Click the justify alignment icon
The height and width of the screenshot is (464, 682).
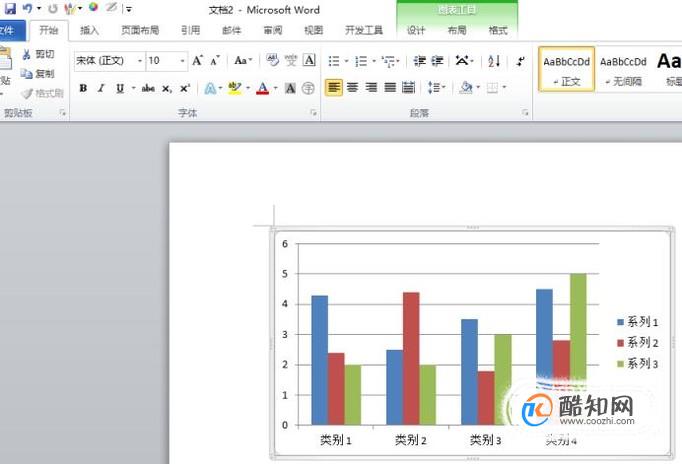[390, 87]
